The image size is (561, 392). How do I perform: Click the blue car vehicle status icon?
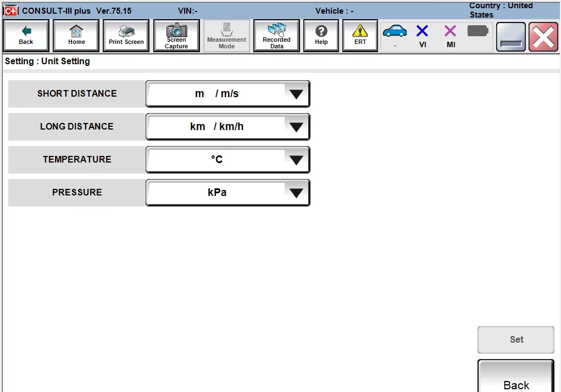[x=395, y=31]
